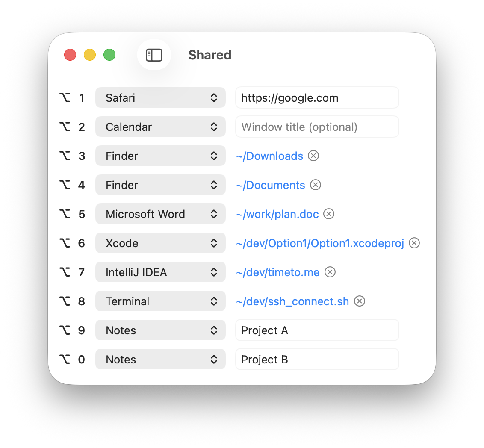Edit the Project A title field
Viewport: 484px width, 448px height.
click(x=317, y=330)
